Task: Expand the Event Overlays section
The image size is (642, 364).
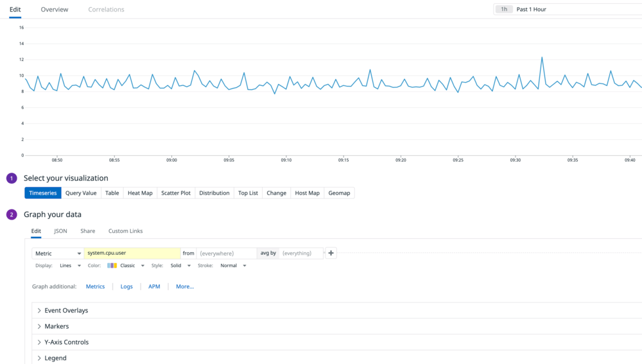Action: pos(336,310)
